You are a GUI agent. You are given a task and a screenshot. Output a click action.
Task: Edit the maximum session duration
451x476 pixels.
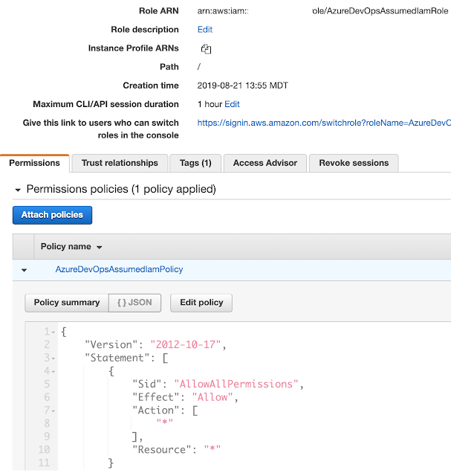click(x=232, y=104)
